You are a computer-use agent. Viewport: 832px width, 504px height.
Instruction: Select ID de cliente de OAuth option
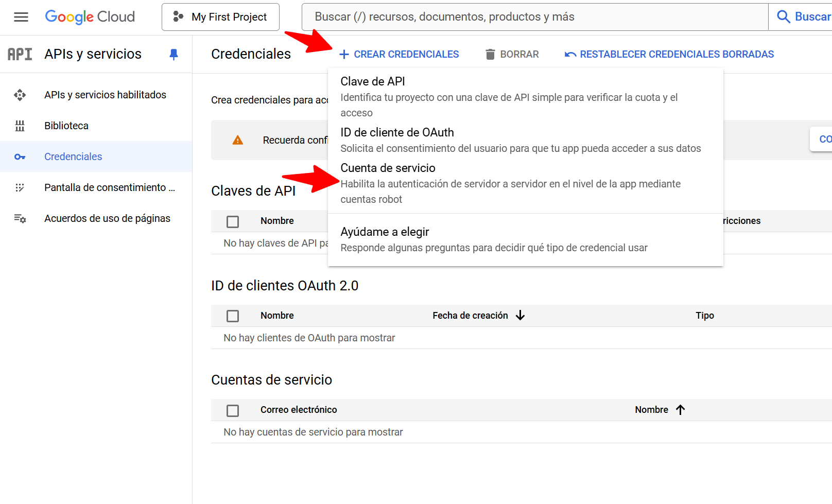[397, 133]
